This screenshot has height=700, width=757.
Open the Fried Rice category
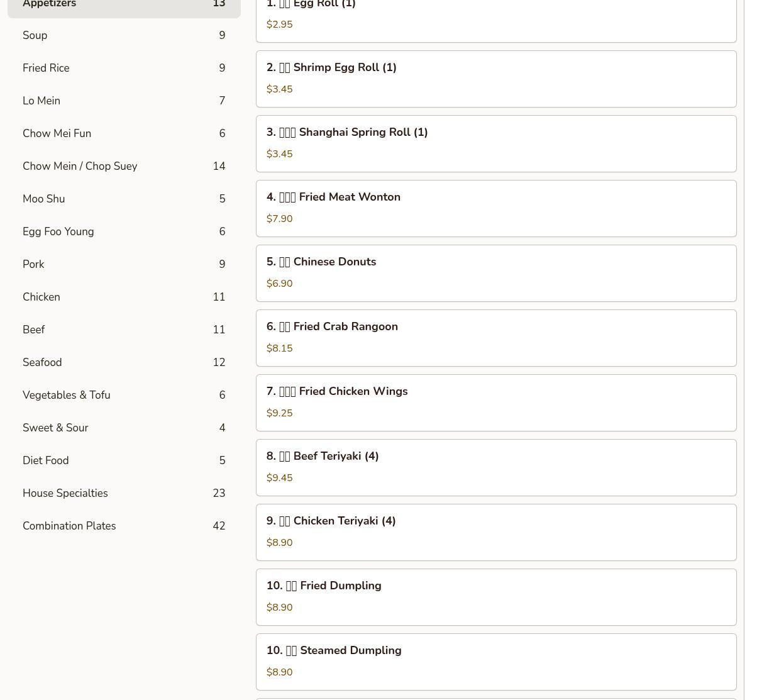pos(124,68)
